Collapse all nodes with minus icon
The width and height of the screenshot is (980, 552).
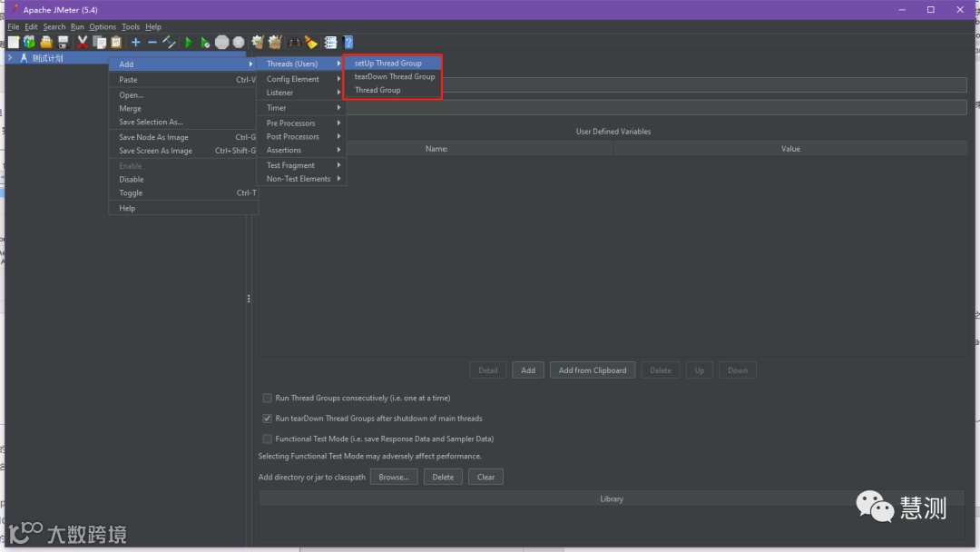tap(152, 43)
